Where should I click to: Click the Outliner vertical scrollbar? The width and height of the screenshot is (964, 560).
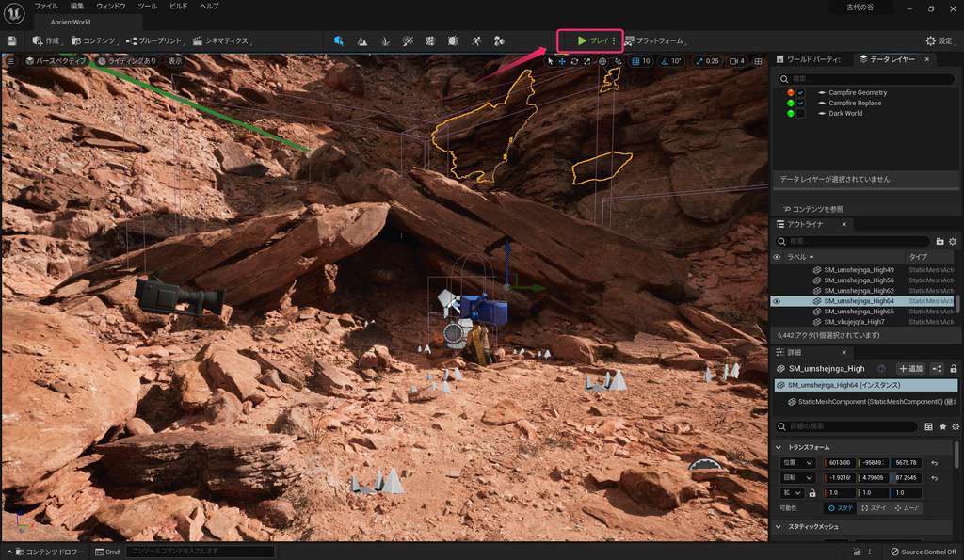pos(956,304)
